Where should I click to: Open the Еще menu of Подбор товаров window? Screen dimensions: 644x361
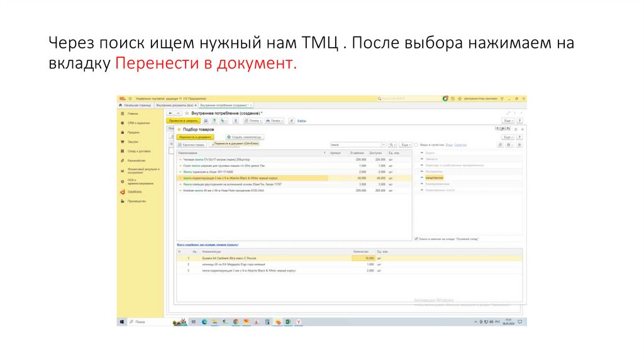point(508,137)
